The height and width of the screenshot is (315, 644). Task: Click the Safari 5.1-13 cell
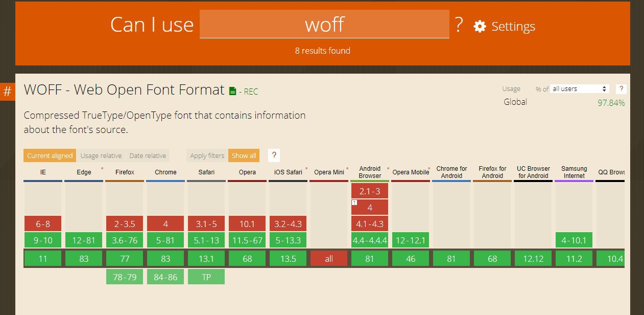coord(206,240)
